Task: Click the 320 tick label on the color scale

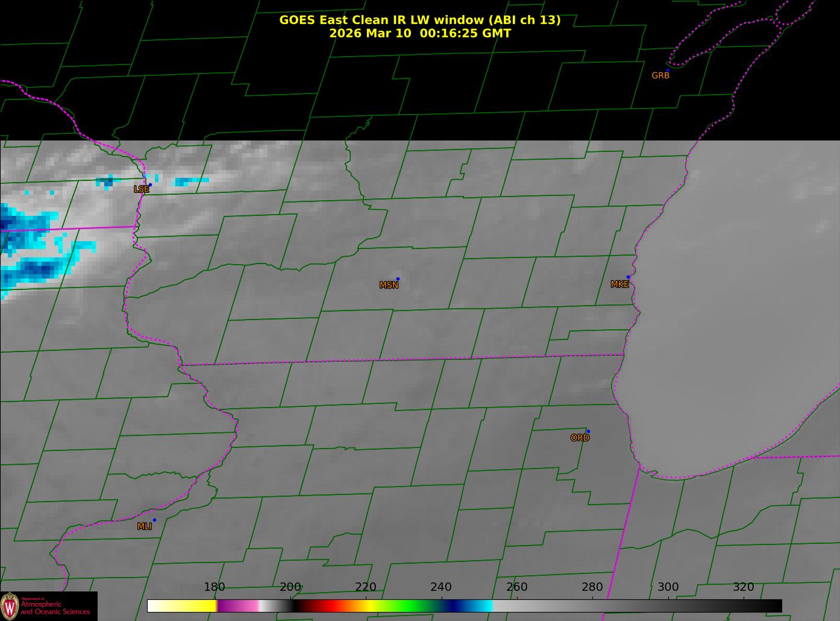Action: click(744, 587)
